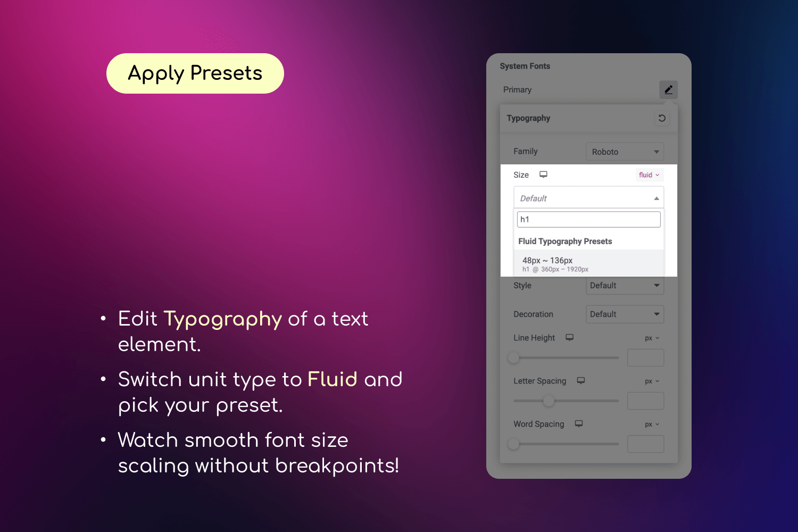
Task: Click the Line Height label
Action: pos(534,338)
